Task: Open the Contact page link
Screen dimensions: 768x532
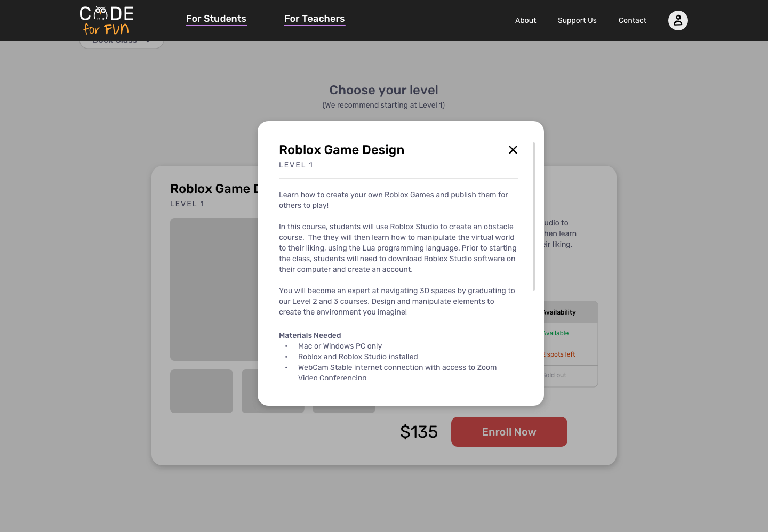Action: (x=632, y=20)
